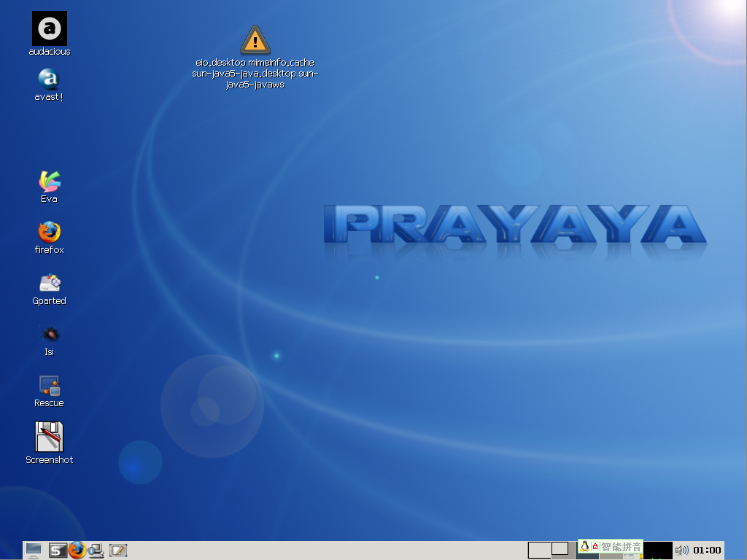Click the speaker volume icon in tray
The image size is (747, 560).
pos(682,551)
